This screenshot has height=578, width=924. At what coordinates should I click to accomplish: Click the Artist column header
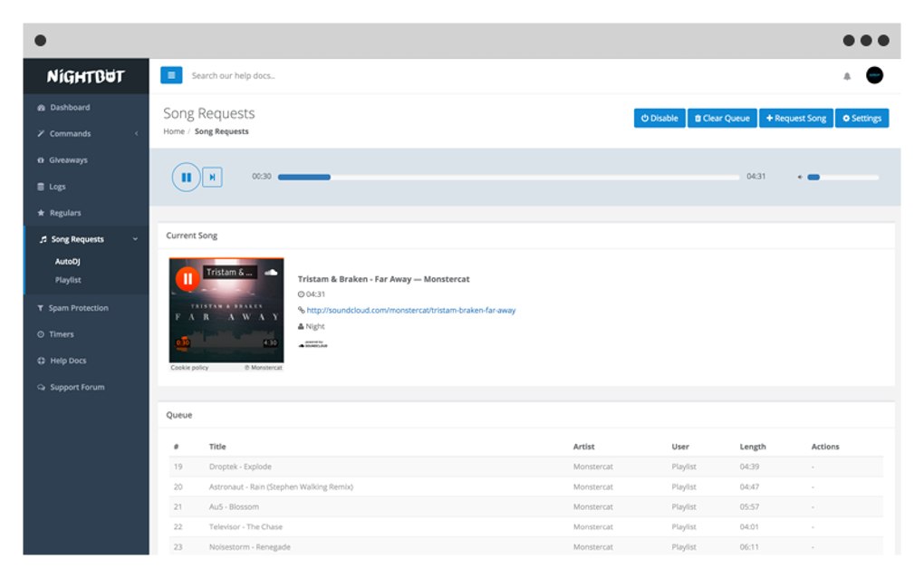[x=584, y=447]
